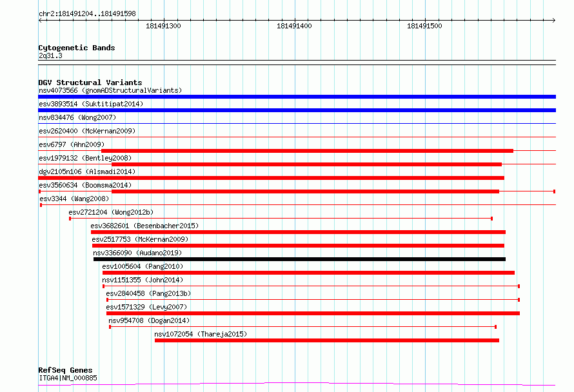The image size is (574, 392).
Task: Click the magenta ITGA4 gene line
Action: pyautogui.click(x=297, y=384)
